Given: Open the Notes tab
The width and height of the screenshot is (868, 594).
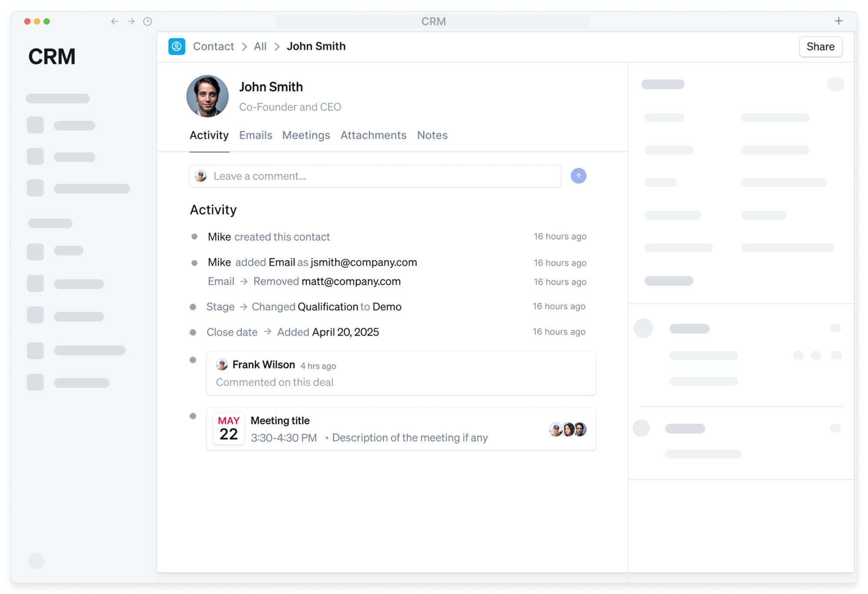Looking at the screenshot, I should 432,135.
